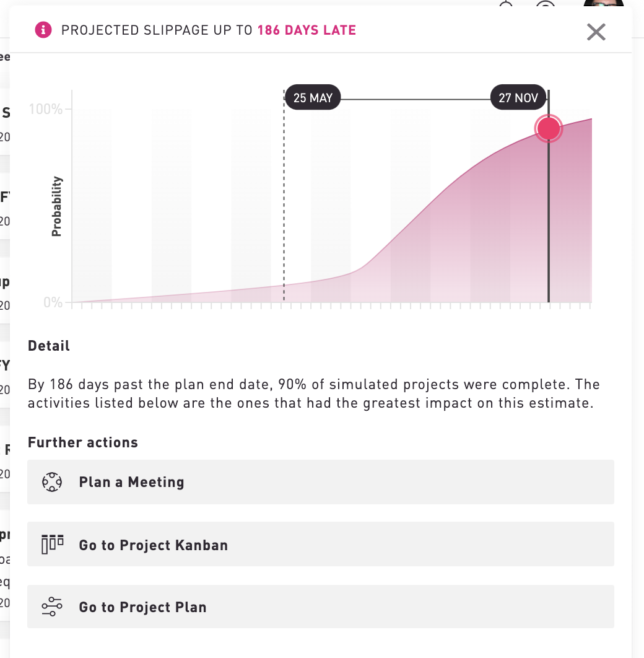Viewport: 644px width, 658px height.
Task: Click the 186 DAYS LATE text
Action: 307,30
